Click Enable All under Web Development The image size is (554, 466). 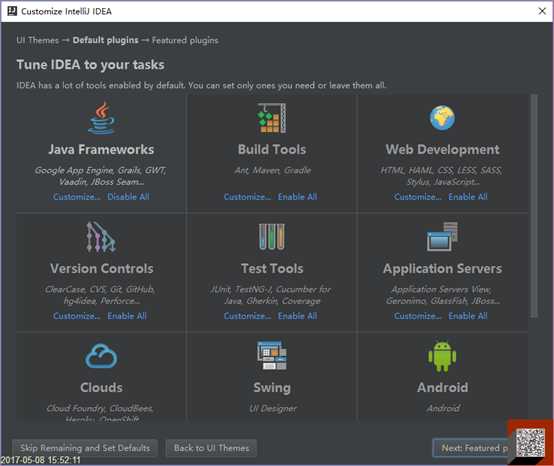pos(468,197)
